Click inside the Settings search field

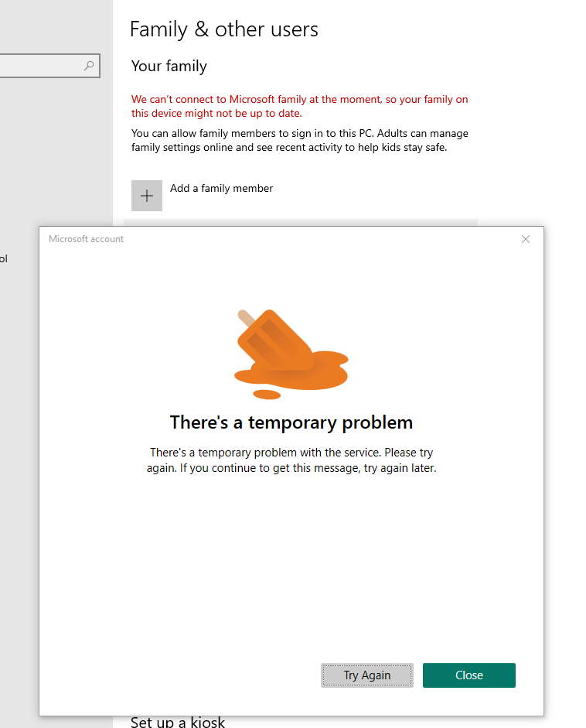tap(49, 66)
